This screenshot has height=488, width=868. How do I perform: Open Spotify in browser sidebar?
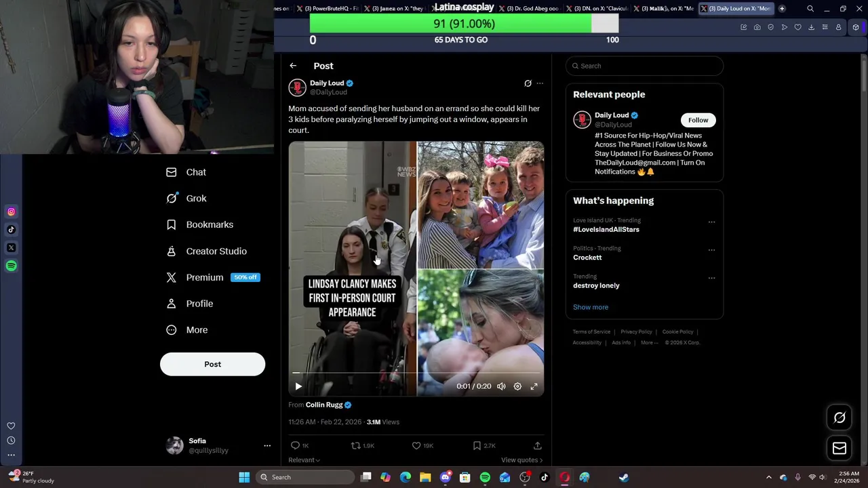coord(11,266)
